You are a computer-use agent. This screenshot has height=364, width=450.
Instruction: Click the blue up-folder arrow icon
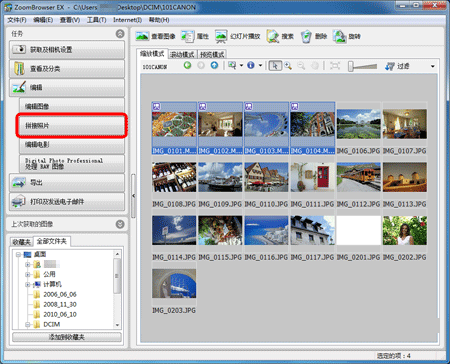tap(214, 65)
